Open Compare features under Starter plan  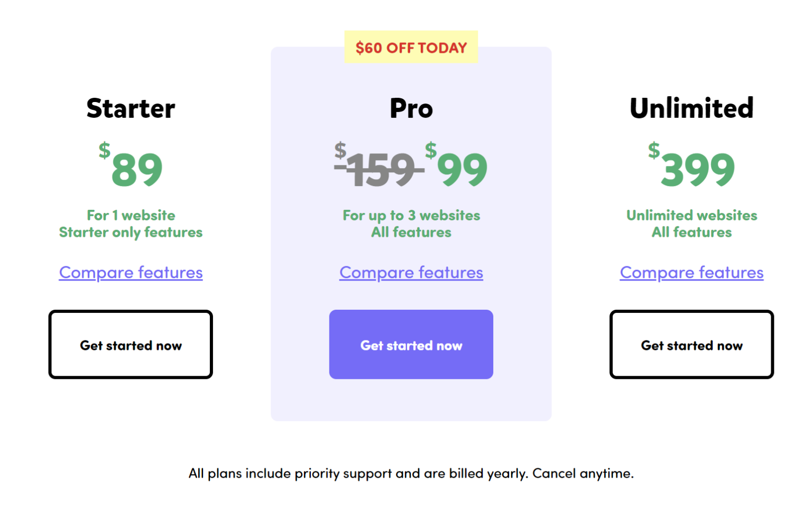(x=131, y=272)
